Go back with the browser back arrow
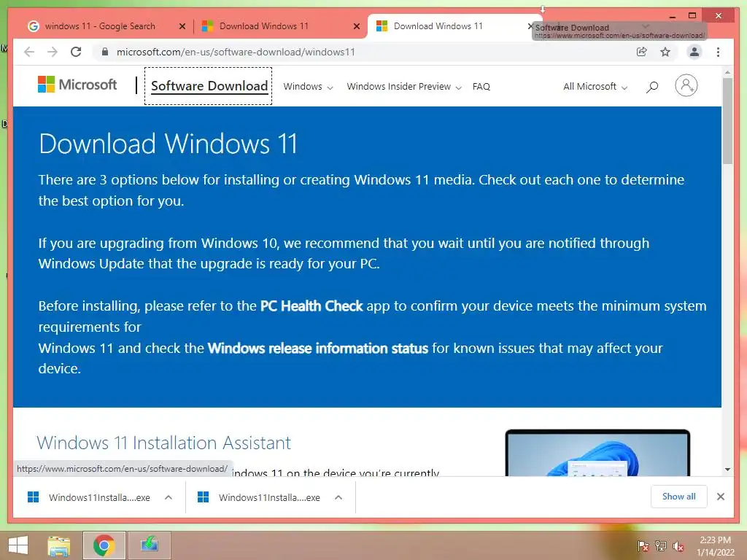747x560 pixels. [x=29, y=52]
